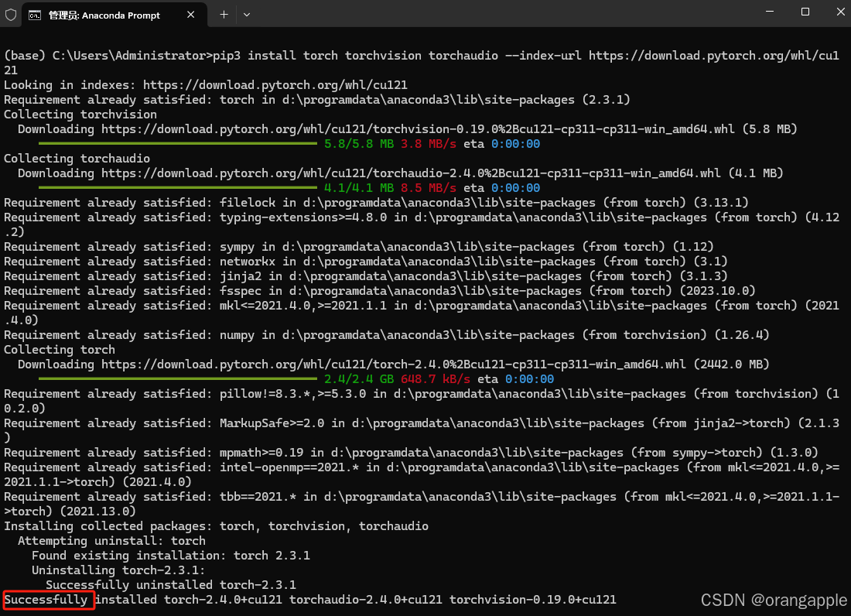
Task: Click 'Successfully uninstalled torch-2.3.1' line
Action: [x=171, y=584]
